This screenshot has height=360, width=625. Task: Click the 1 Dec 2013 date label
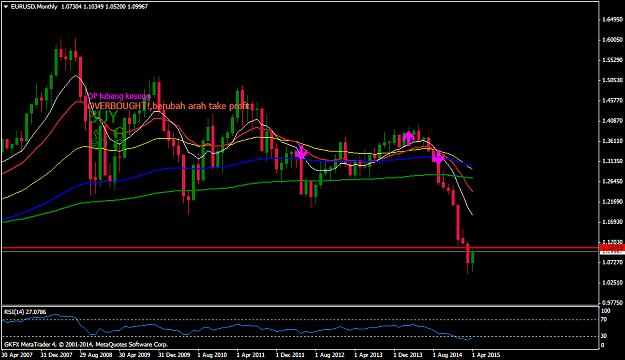[408, 355]
